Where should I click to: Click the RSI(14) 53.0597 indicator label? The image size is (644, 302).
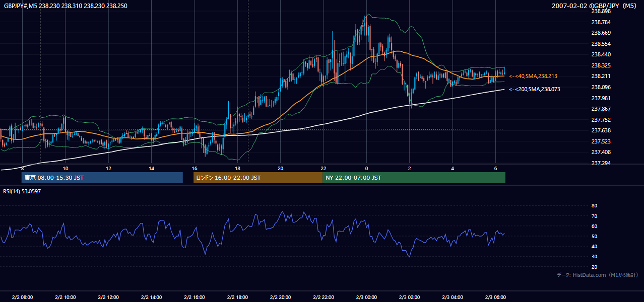pyautogui.click(x=22, y=191)
